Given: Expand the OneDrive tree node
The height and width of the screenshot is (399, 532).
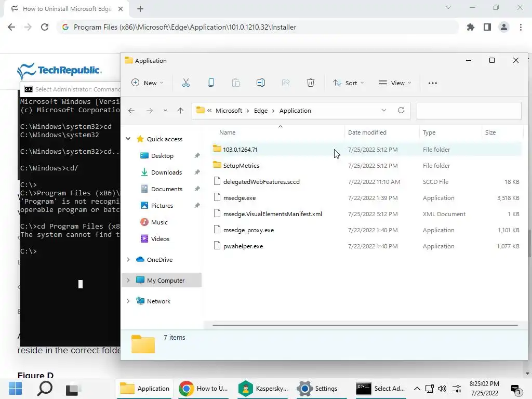Looking at the screenshot, I should click(x=128, y=260).
